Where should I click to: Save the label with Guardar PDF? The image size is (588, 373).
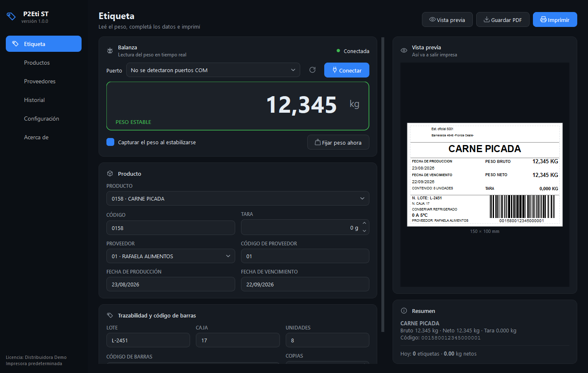(503, 19)
